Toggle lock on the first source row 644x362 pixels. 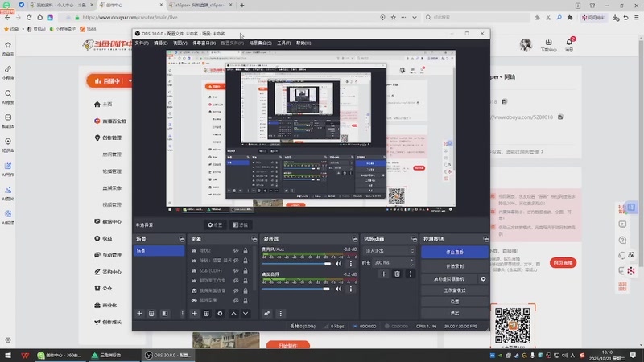point(246,250)
